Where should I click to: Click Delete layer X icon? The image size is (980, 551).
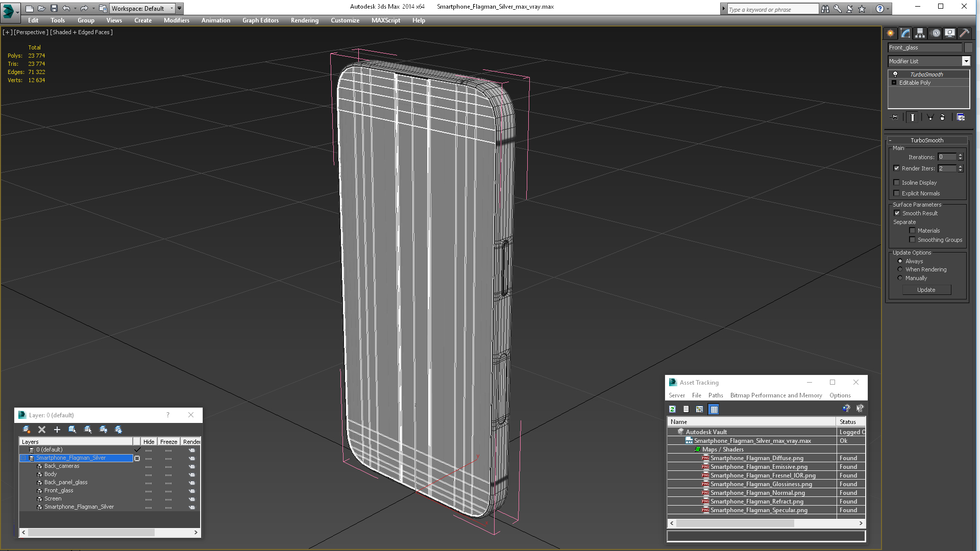42,430
